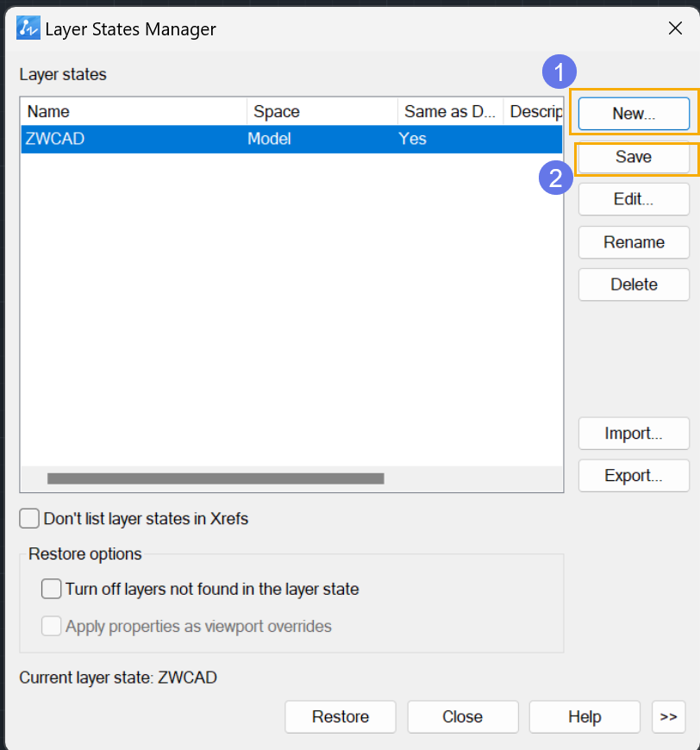Click the horizontal scrollbar thumb in list
The width and height of the screenshot is (700, 750).
pyautogui.click(x=216, y=478)
